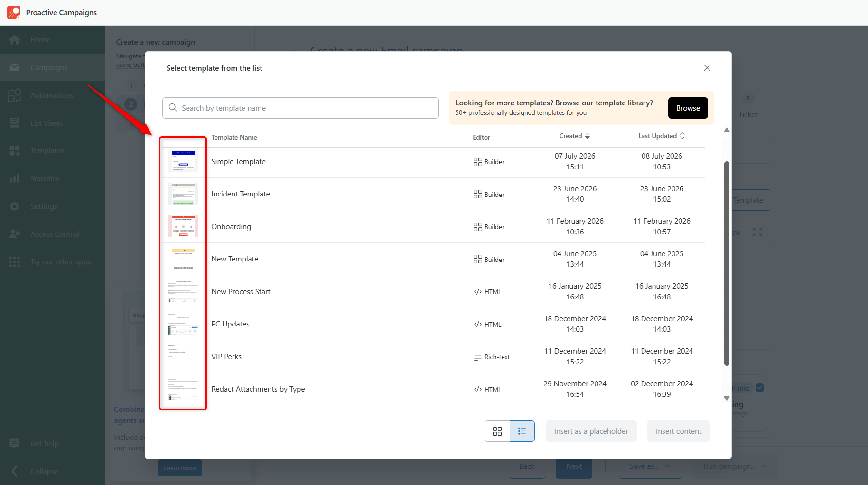The image size is (868, 485).
Task: Click Builder icon in New Template row
Action: 477,259
